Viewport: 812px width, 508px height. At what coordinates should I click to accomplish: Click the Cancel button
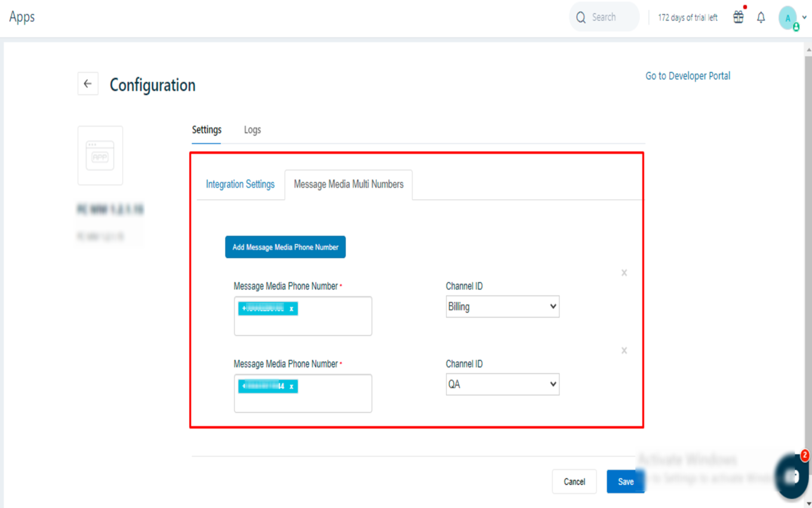pyautogui.click(x=574, y=482)
